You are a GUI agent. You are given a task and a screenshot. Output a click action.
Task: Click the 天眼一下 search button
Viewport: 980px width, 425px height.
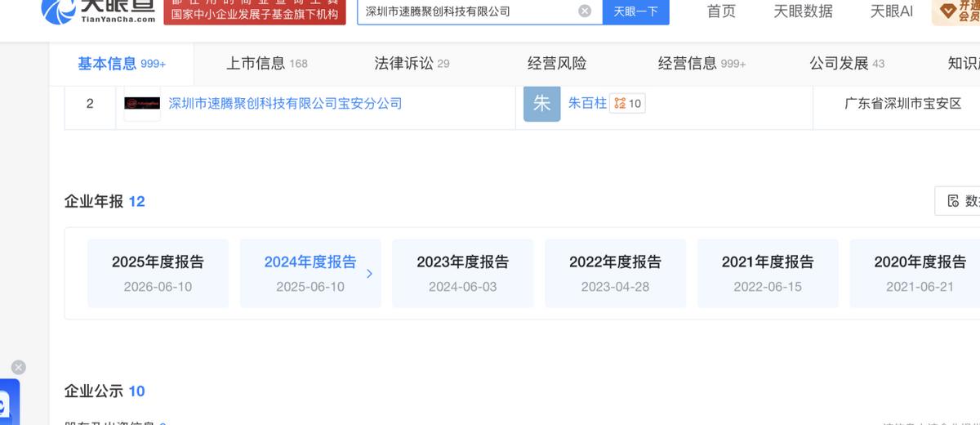[x=635, y=11]
